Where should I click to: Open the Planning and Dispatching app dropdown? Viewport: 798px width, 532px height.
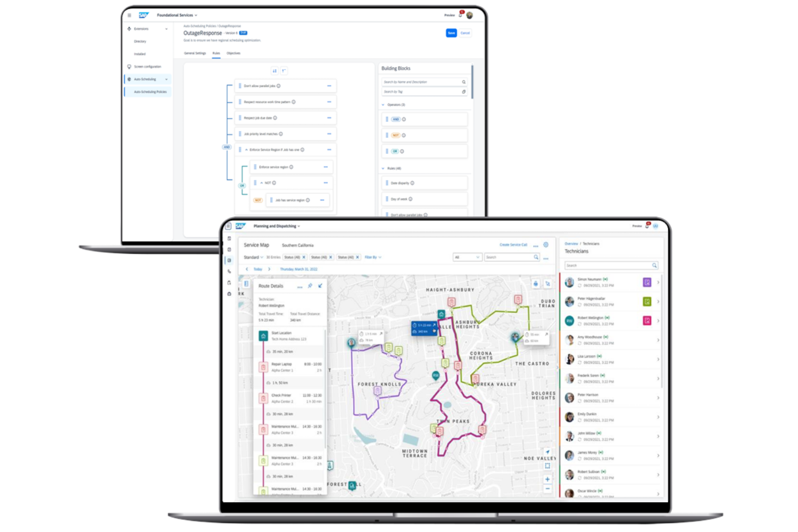(277, 226)
